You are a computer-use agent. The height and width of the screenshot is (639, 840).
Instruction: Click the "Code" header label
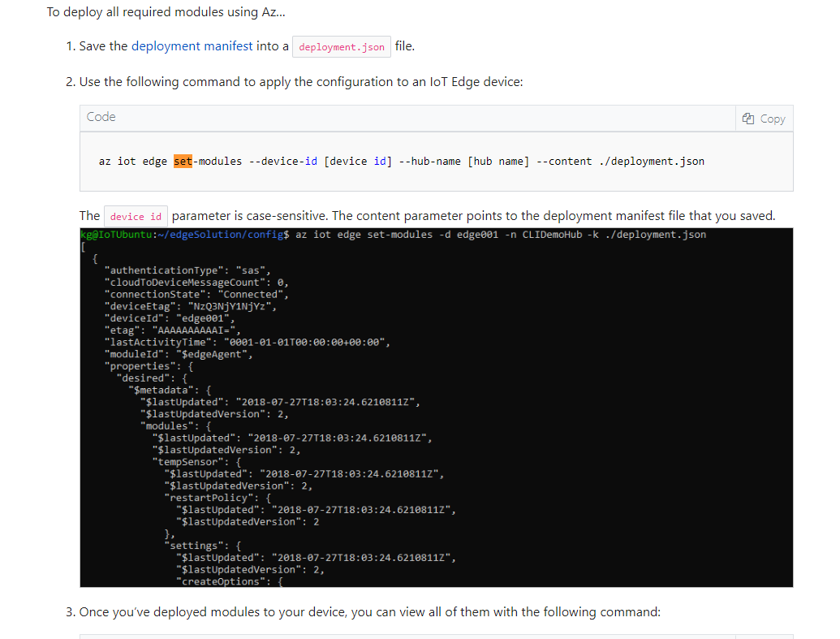click(x=101, y=117)
